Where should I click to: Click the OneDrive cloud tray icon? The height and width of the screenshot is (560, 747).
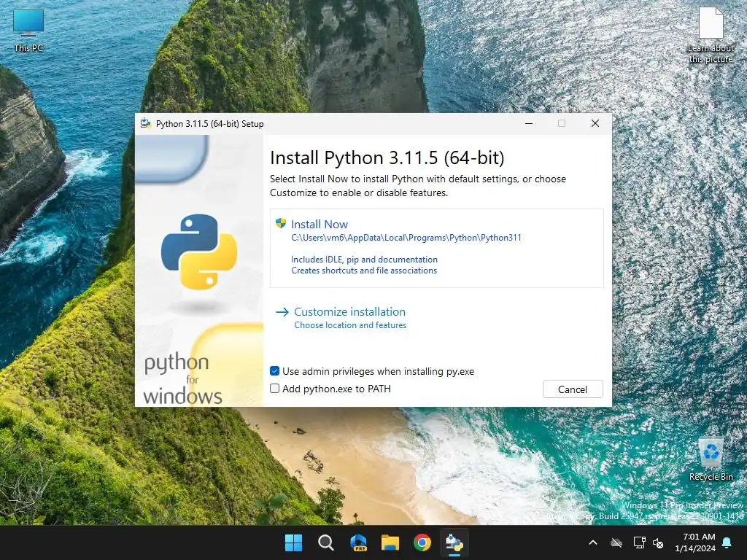616,542
